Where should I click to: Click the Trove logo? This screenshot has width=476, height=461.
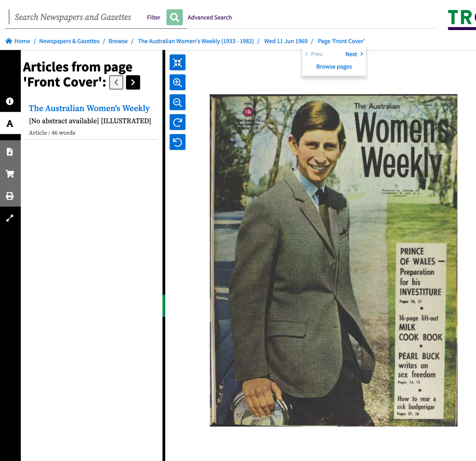click(462, 19)
